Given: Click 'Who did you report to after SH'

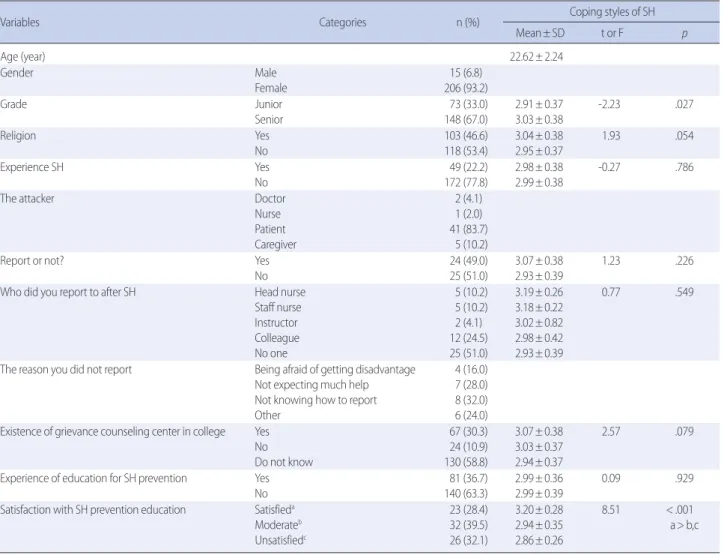Looking at the screenshot, I should (68, 292).
